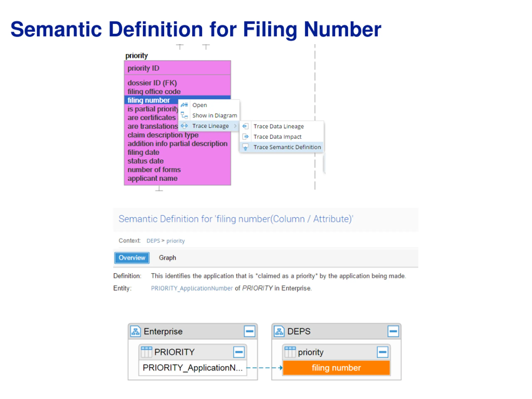This screenshot has height=399, width=532.
Task: Select the filing date attribute
Action: tap(143, 152)
